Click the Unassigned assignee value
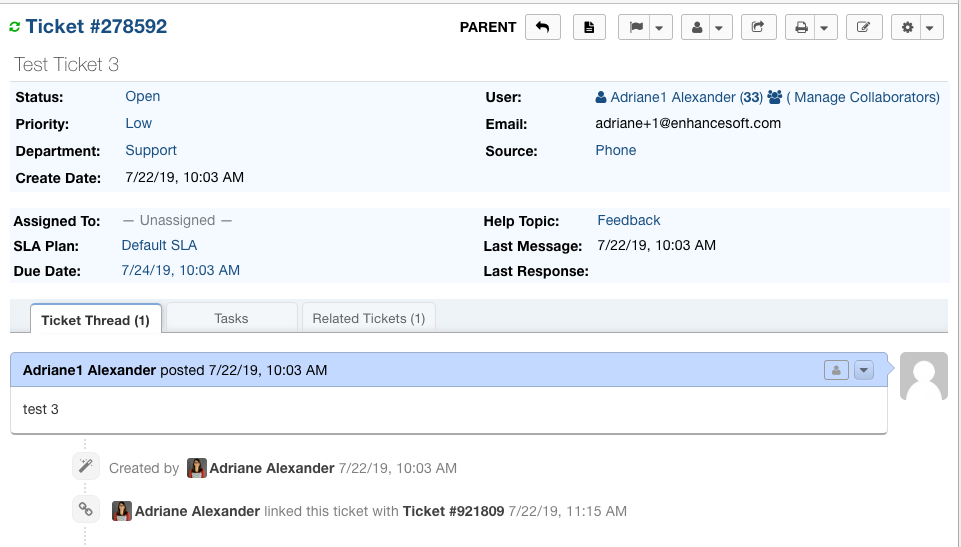The width and height of the screenshot is (961, 547). tap(177, 220)
